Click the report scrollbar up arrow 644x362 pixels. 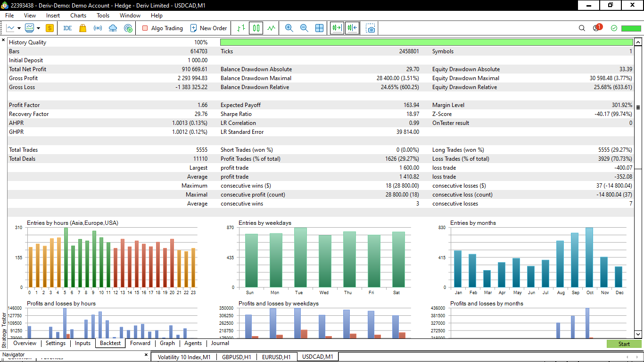[x=638, y=42]
